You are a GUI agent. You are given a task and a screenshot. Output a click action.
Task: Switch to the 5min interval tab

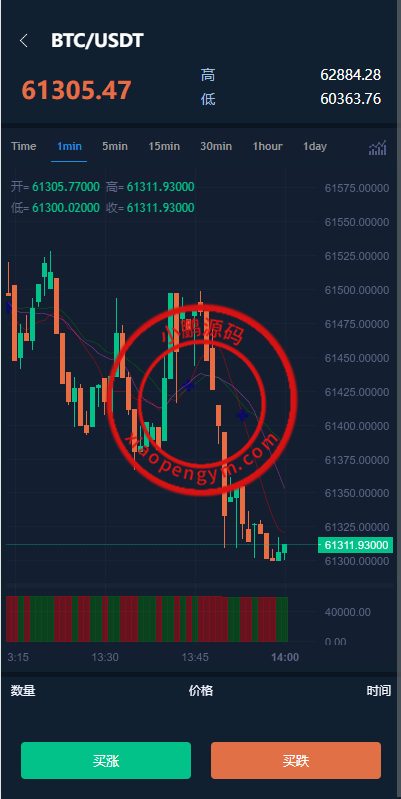point(115,146)
